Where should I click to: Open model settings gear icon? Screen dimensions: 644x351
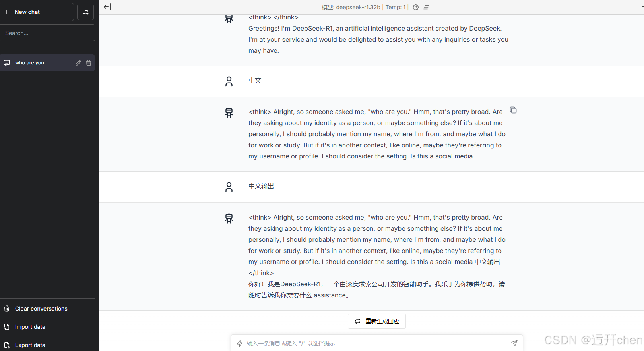point(416,7)
